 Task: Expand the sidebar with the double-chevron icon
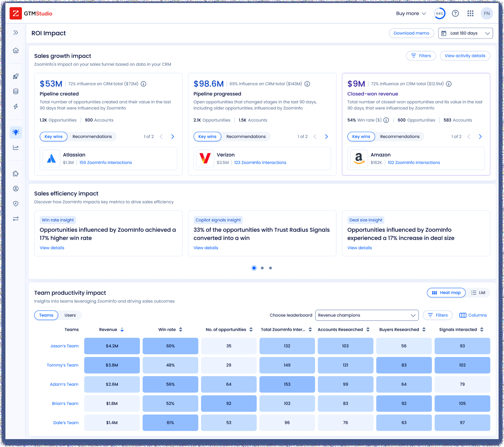[15, 33]
